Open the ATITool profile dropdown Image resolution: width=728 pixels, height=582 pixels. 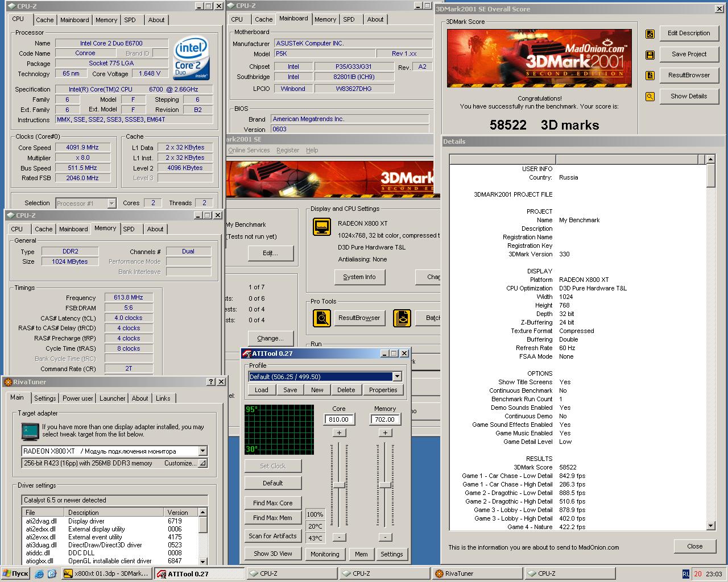pyautogui.click(x=397, y=377)
